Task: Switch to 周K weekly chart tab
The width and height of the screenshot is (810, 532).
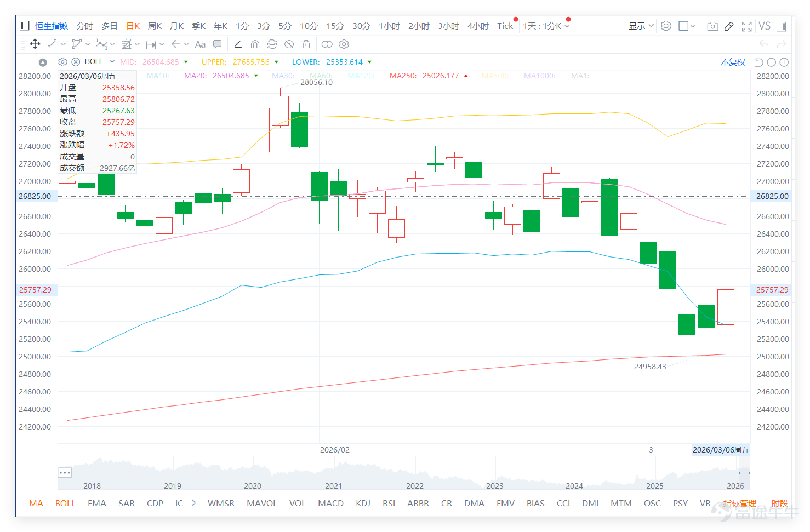Action: click(155, 26)
